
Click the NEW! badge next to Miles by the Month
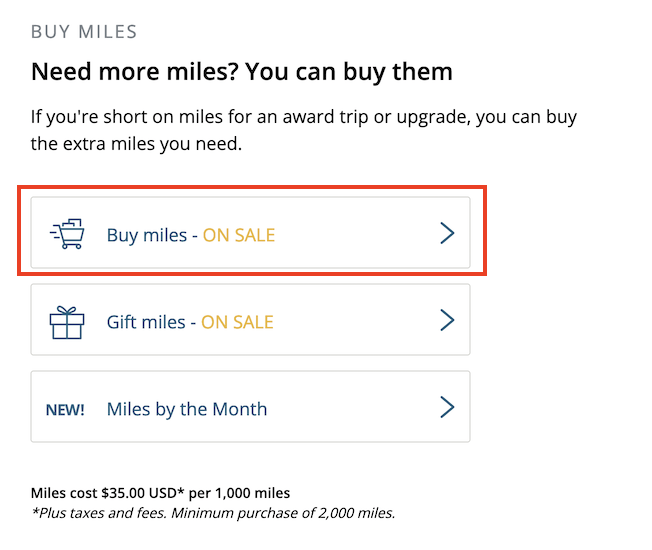(x=65, y=410)
